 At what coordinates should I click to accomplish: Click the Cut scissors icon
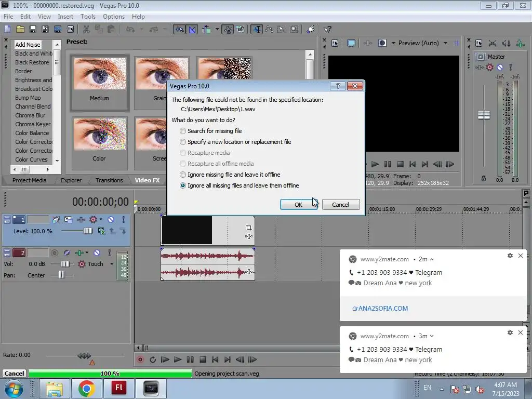pos(86,29)
